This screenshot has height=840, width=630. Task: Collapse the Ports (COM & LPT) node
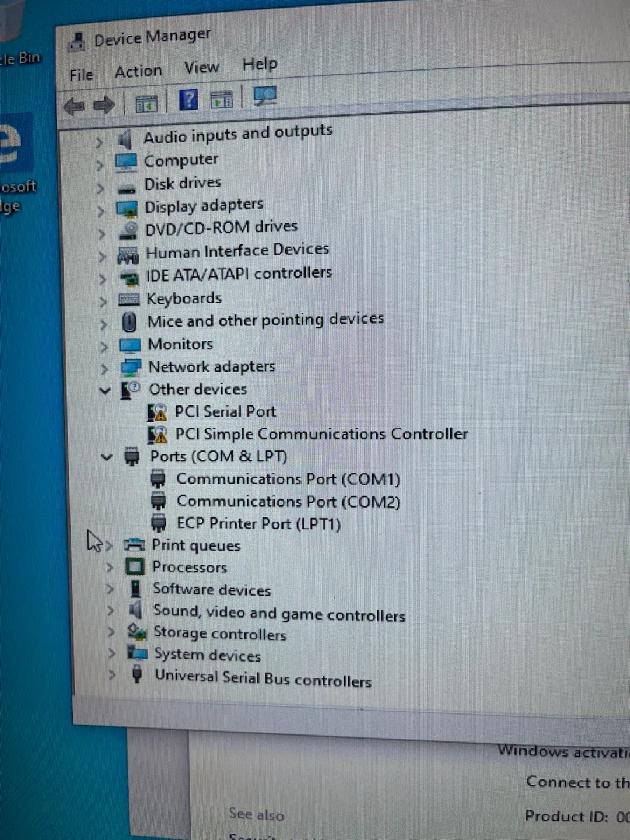pos(106,457)
